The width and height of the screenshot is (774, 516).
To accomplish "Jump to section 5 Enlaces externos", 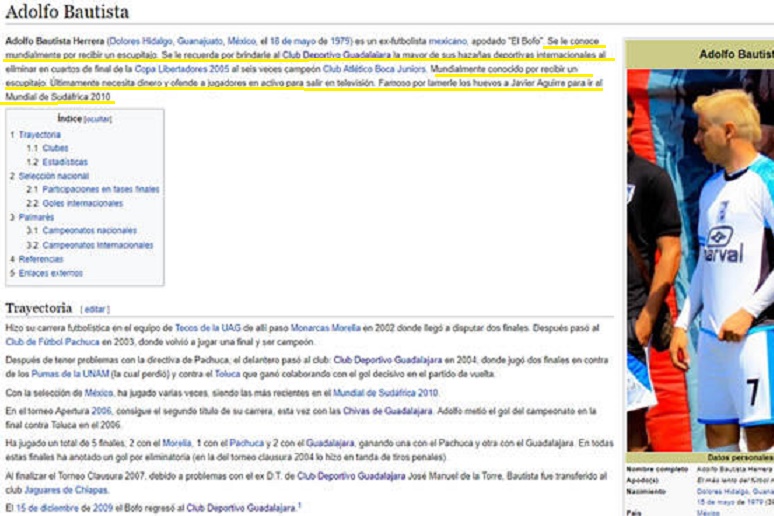I will (46, 273).
